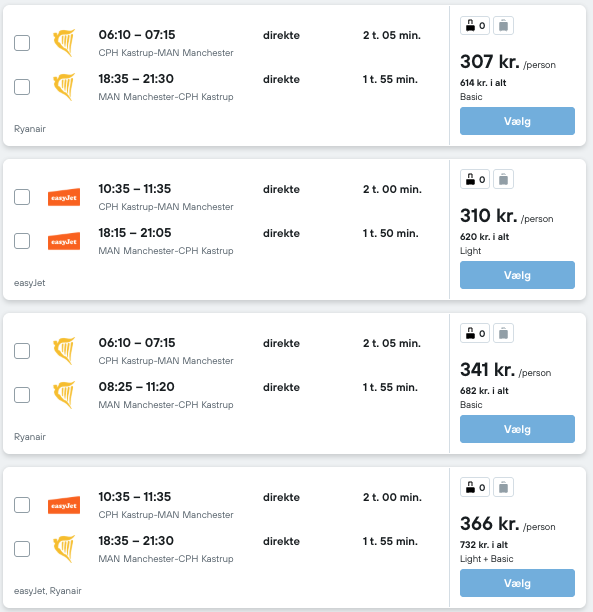Choose the 366 kr. Light + Basic offer with Vælg
Image resolution: width=593 pixels, height=612 pixels.
[517, 583]
